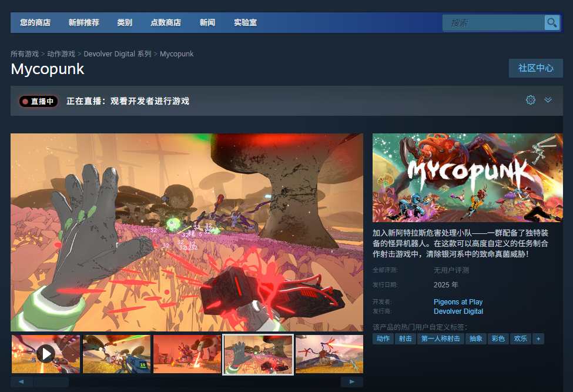Open Devolver Digital 系列 breadcrumb
Image resolution: width=573 pixels, height=392 pixels.
(118, 53)
